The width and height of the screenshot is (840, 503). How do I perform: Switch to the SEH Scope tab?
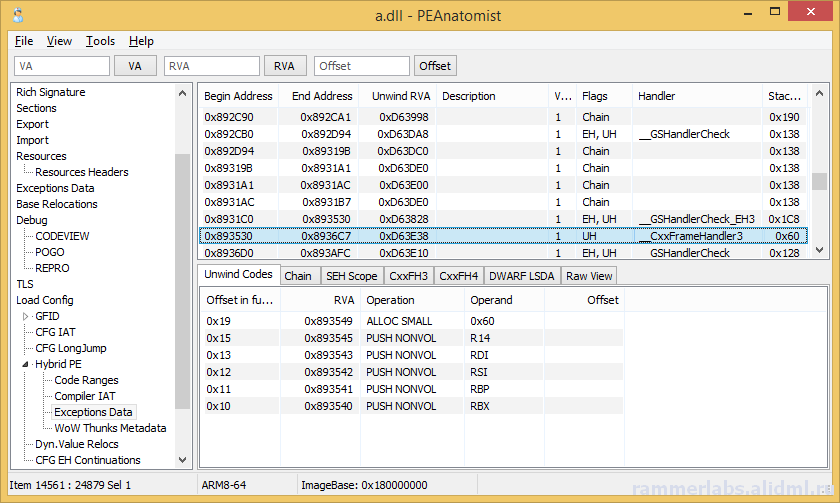350,276
